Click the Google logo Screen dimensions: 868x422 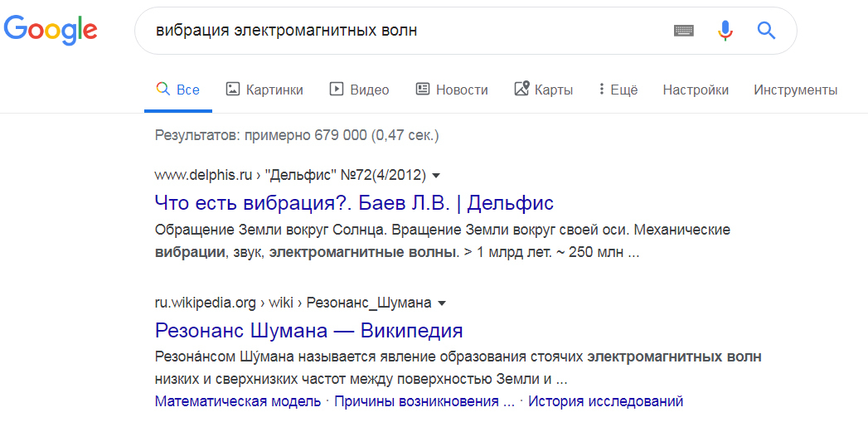[x=51, y=30]
